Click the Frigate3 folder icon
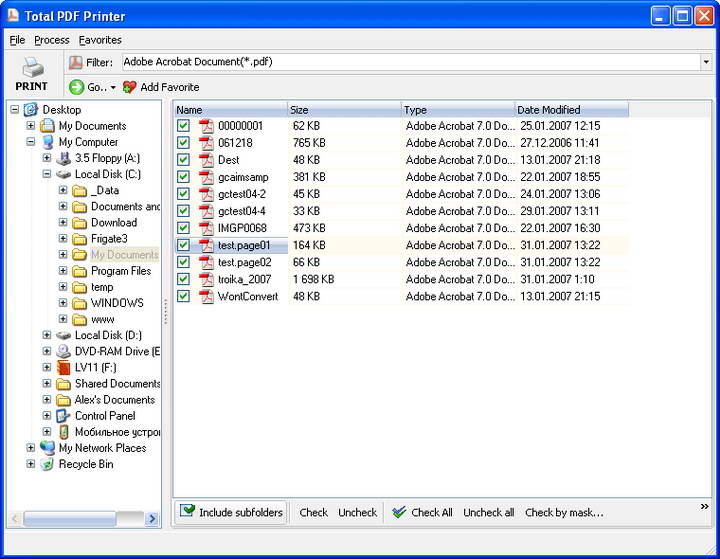Screen dimensions: 720x559 click(x=79, y=239)
